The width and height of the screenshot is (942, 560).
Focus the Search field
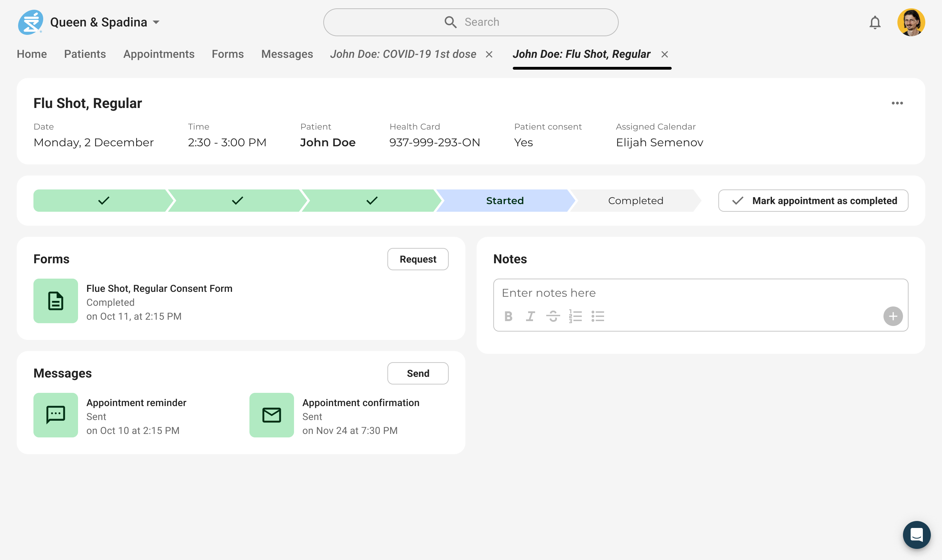(x=471, y=22)
